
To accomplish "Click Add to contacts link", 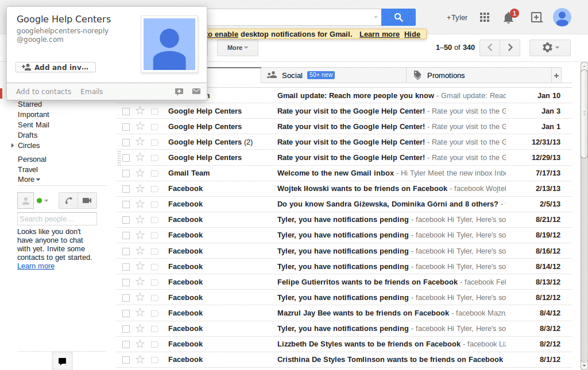I will point(44,91).
